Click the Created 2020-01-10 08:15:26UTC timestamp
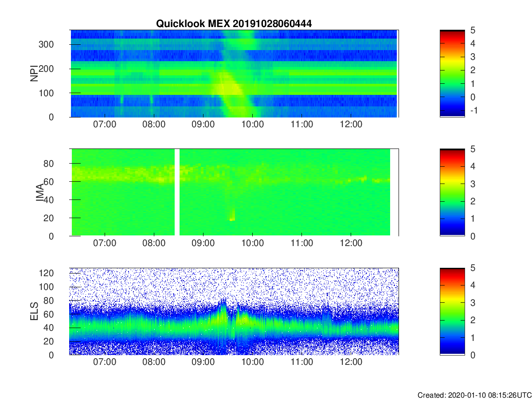Viewport: 532px width, 399px height. click(x=474, y=395)
